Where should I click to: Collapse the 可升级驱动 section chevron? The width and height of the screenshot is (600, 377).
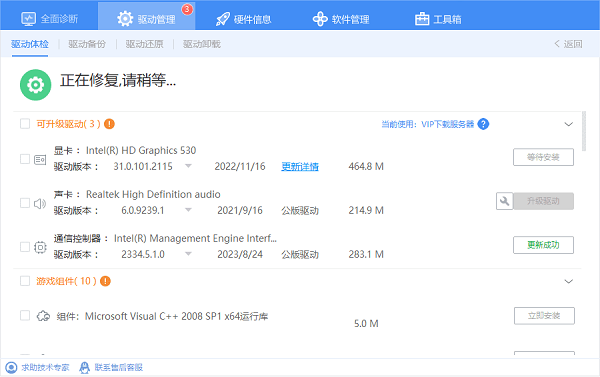[569, 124]
